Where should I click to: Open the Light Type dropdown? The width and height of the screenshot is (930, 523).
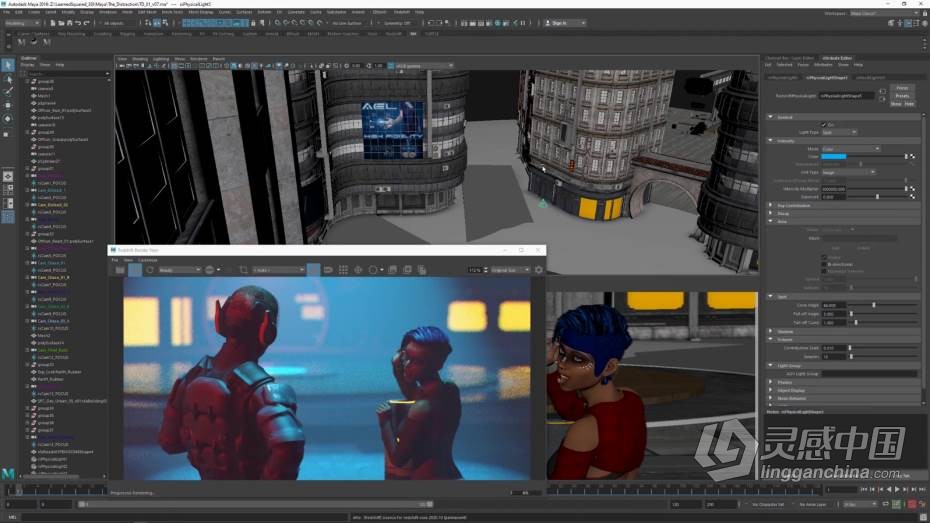(839, 132)
